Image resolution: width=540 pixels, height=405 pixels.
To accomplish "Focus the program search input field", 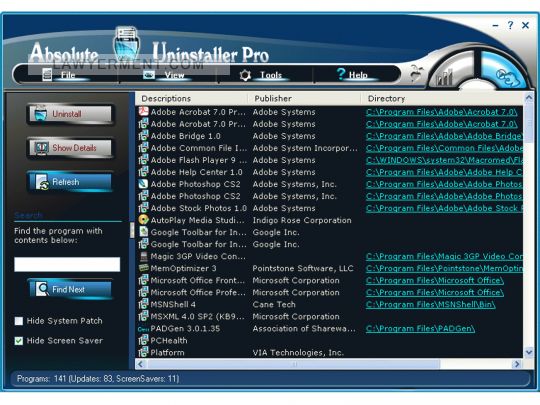I will click(x=67, y=264).
